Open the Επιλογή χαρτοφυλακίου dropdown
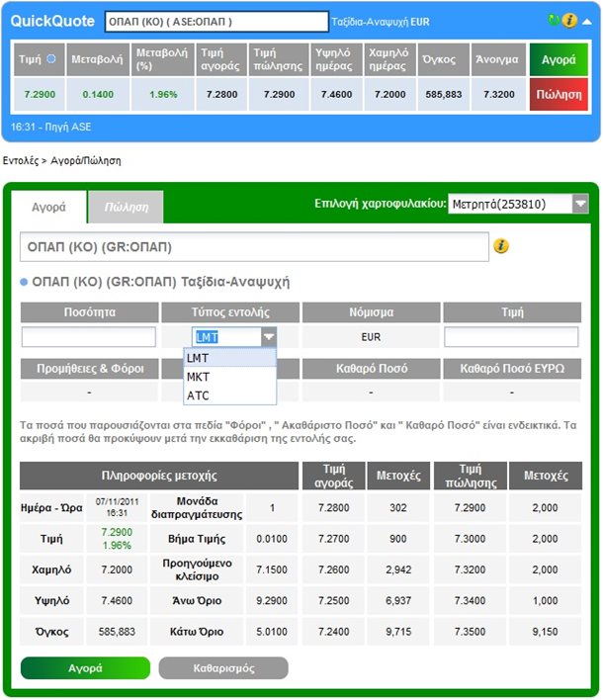Viewport: 603px width, 700px height. (518, 205)
